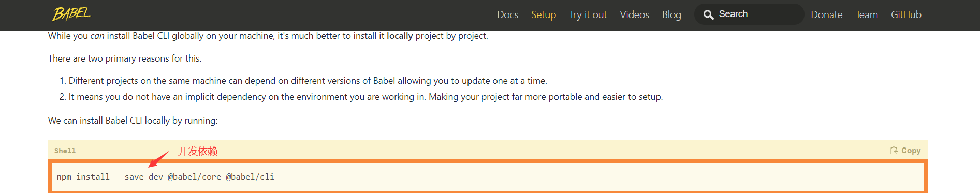980x193 pixels.
Task: Visit the GitHub link in header
Action: [x=906, y=14]
